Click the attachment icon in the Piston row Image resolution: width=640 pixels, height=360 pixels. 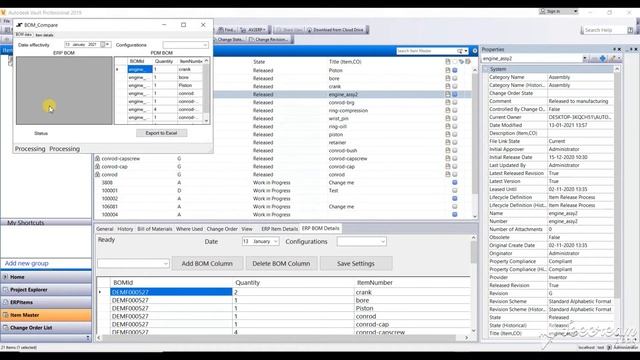[x=448, y=70]
